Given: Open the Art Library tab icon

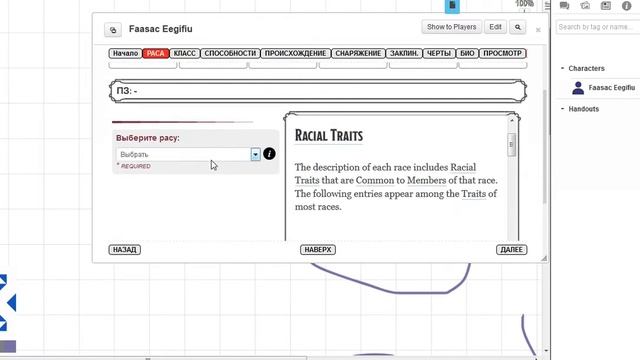Looking at the screenshot, I should [585, 5].
